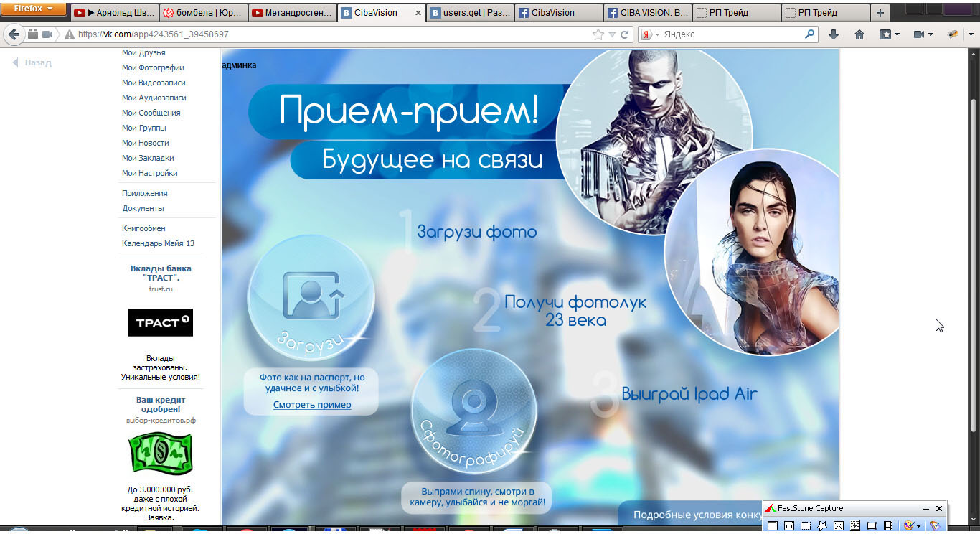Viewport: 980px width, 534px height.
Task: Click the green money ad image
Action: tap(161, 454)
